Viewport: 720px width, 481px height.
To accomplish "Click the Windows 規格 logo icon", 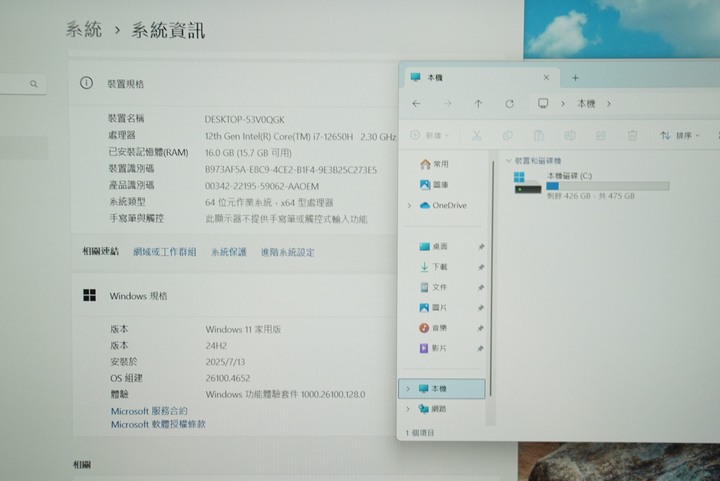I will click(90, 295).
